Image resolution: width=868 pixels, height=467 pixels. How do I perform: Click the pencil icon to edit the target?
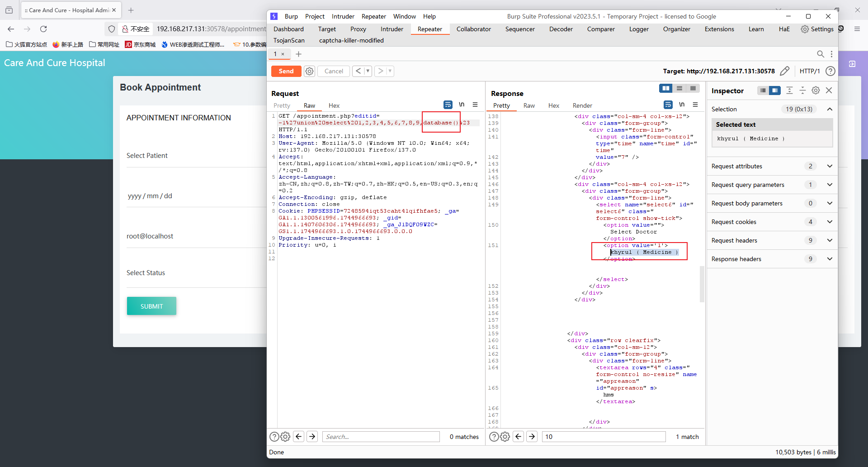click(785, 71)
